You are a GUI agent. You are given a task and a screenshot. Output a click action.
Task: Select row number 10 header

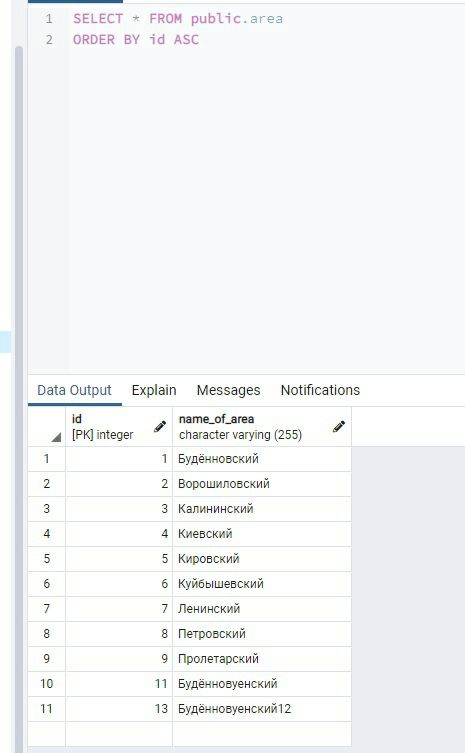pos(47,684)
